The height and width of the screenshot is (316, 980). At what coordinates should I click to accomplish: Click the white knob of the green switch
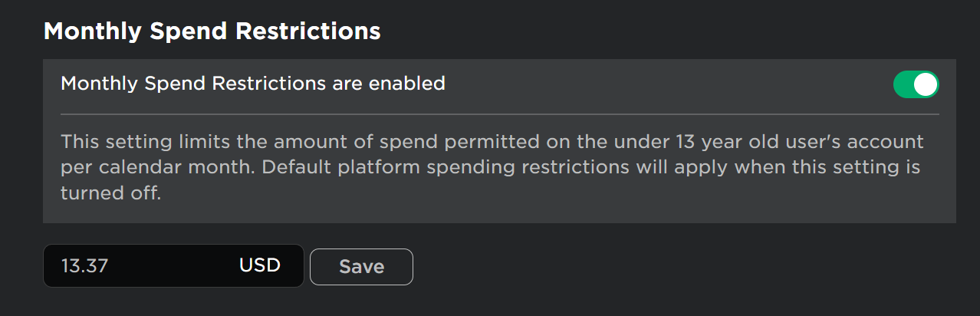point(926,84)
